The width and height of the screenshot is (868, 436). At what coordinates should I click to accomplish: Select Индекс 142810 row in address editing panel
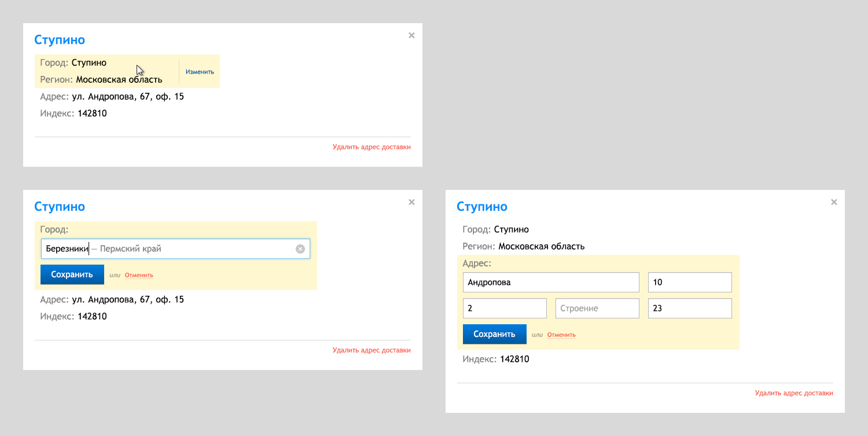[x=496, y=359]
